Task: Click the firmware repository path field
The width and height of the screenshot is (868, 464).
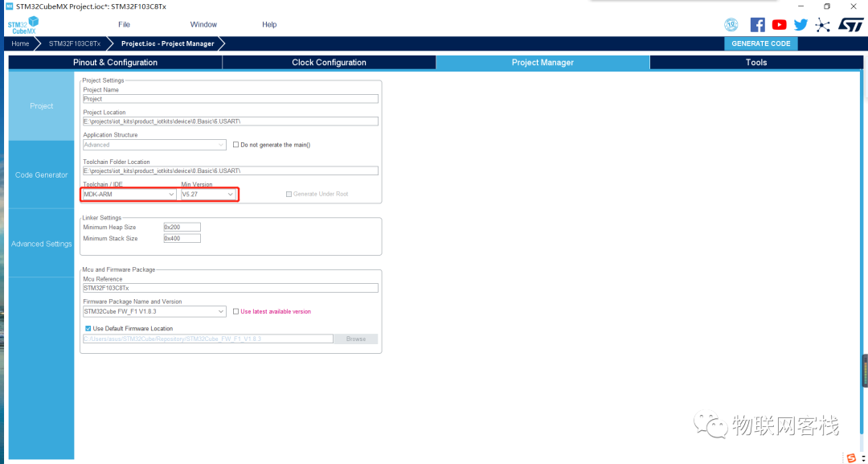Action: [x=208, y=339]
